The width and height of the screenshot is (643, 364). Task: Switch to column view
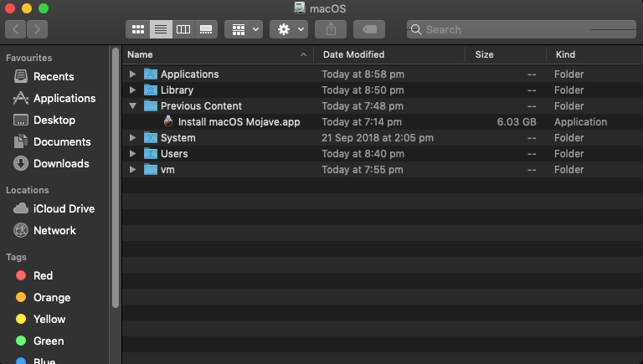pos(183,29)
